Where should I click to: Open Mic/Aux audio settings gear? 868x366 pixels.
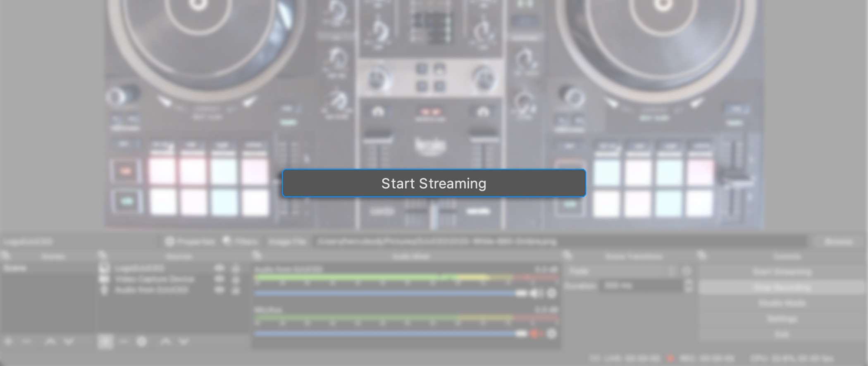coord(551,334)
